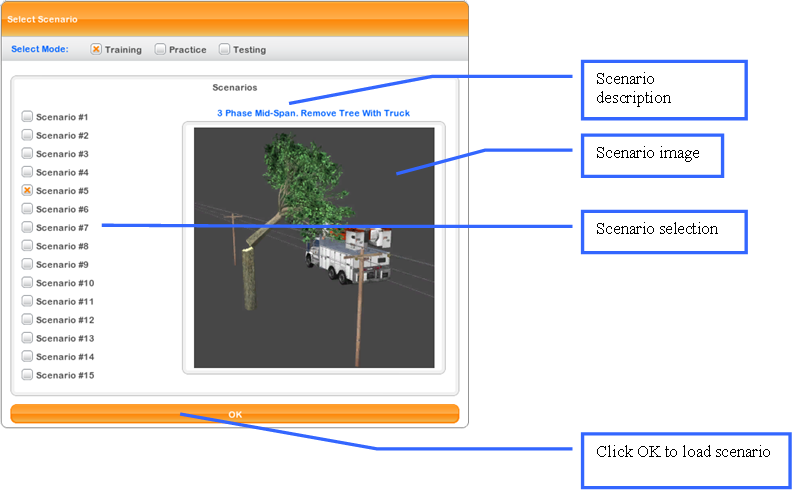Choose the Scenario #11 checkbox
The width and height of the screenshot is (795, 502).
tap(27, 301)
